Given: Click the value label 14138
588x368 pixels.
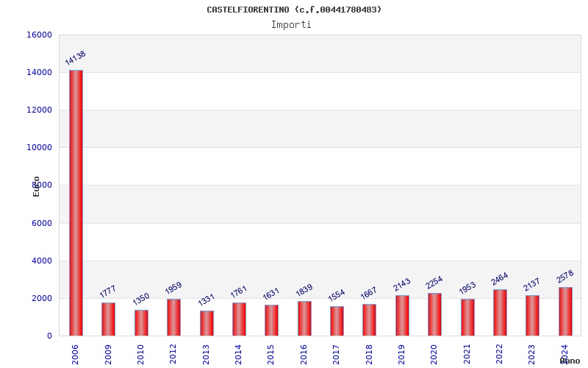Looking at the screenshot, I should click(x=76, y=58).
